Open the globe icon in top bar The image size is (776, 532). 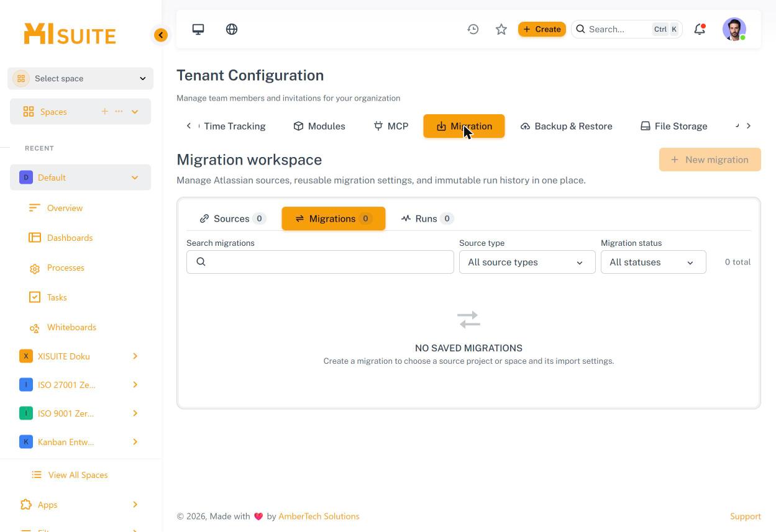[232, 29]
